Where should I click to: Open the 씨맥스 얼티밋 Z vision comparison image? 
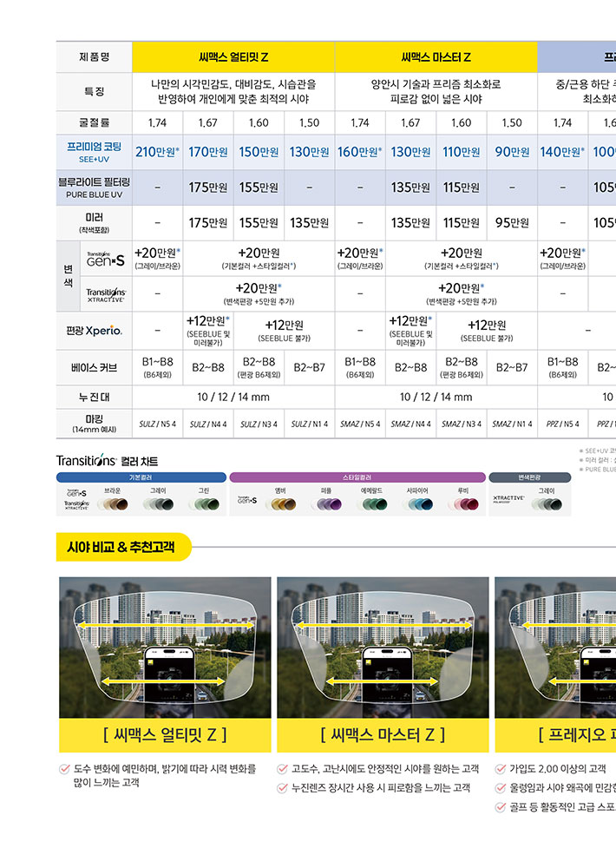pyautogui.click(x=165, y=648)
